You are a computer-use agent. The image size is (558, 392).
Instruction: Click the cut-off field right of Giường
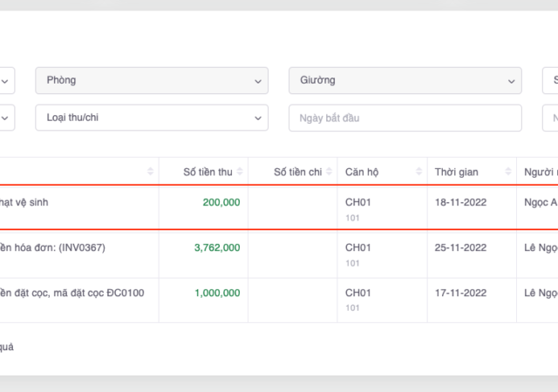pos(550,80)
